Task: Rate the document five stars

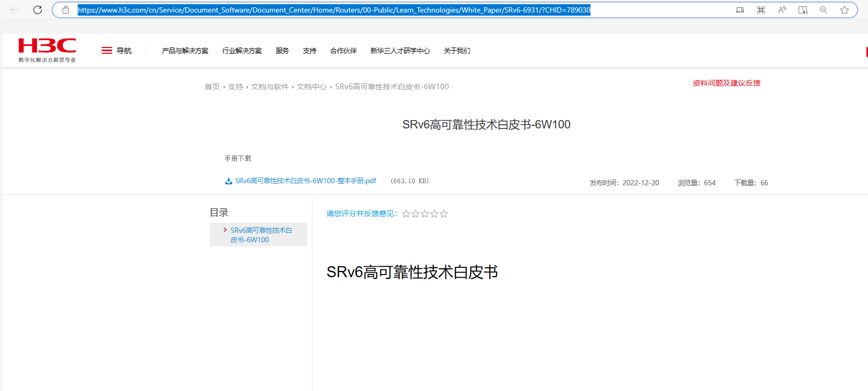Action: pyautogui.click(x=443, y=214)
